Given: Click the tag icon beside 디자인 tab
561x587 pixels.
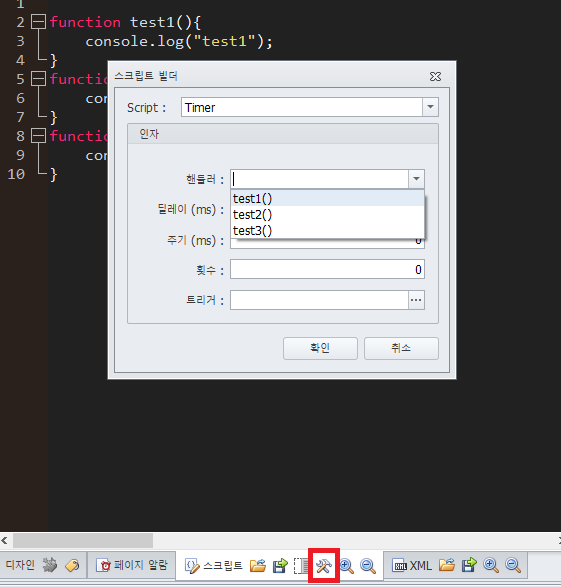Looking at the screenshot, I should (x=72, y=565).
